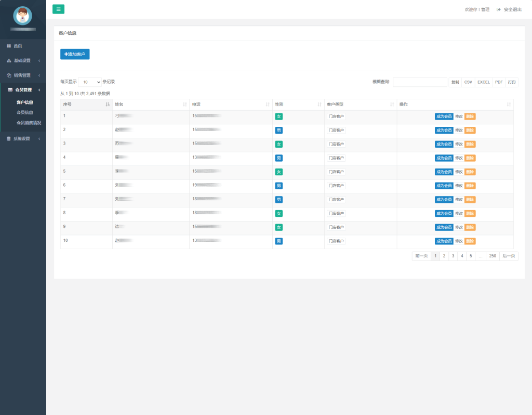Expand the 基础设置 menu
Image resolution: width=532 pixels, height=415 pixels.
23,60
